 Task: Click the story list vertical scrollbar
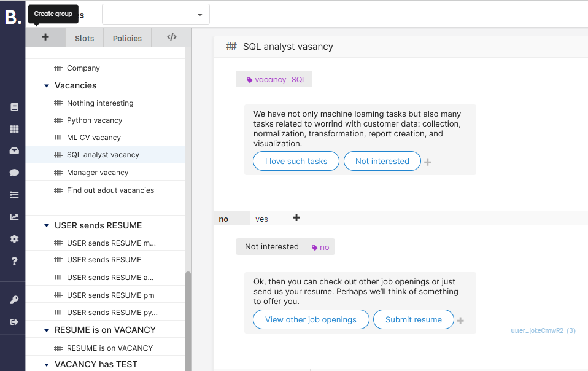188,321
